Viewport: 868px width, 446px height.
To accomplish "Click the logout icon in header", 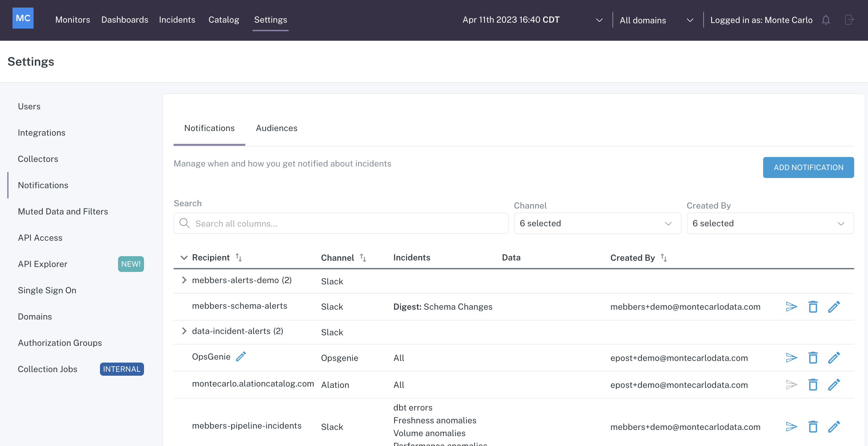I will click(849, 20).
